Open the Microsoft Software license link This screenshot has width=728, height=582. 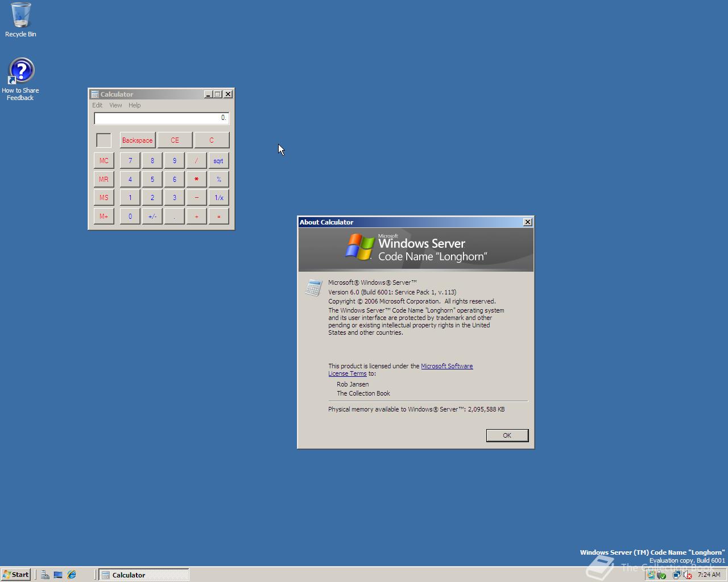pos(446,366)
